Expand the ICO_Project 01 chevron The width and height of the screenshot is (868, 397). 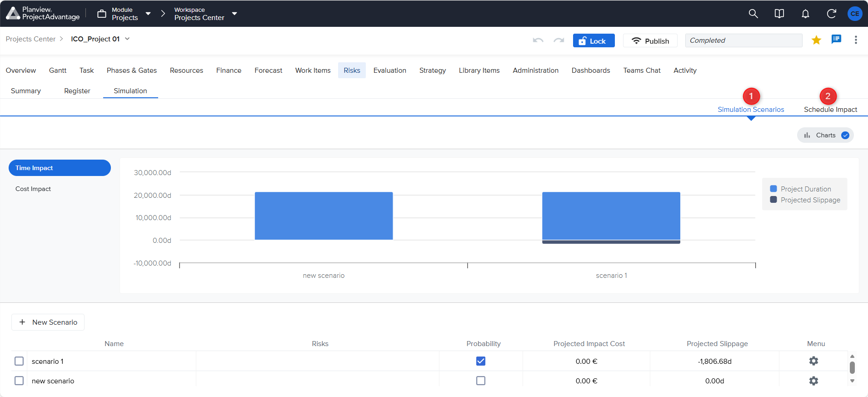127,39
